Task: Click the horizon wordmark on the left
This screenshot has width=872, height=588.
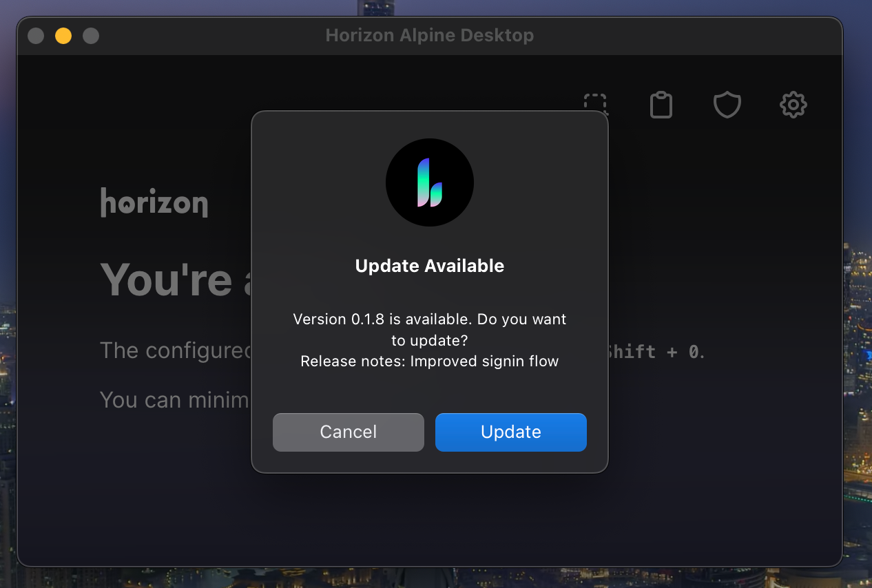Action: (154, 202)
